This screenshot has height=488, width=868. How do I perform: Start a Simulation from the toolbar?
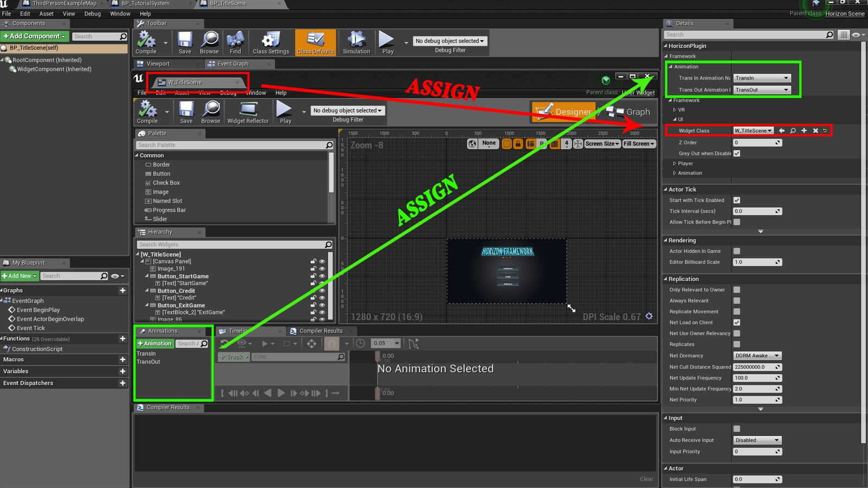coord(355,42)
